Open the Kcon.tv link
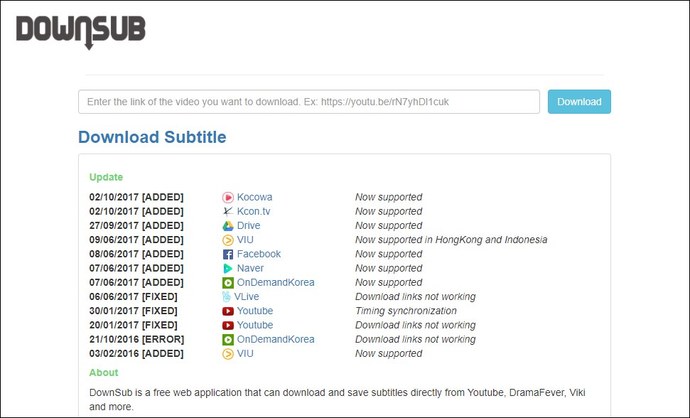The height and width of the screenshot is (418, 690). (253, 211)
